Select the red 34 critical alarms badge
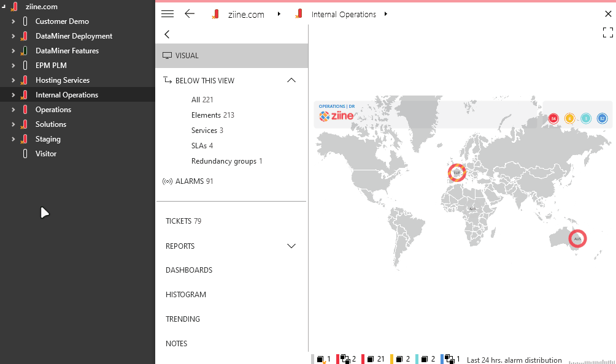 click(553, 118)
